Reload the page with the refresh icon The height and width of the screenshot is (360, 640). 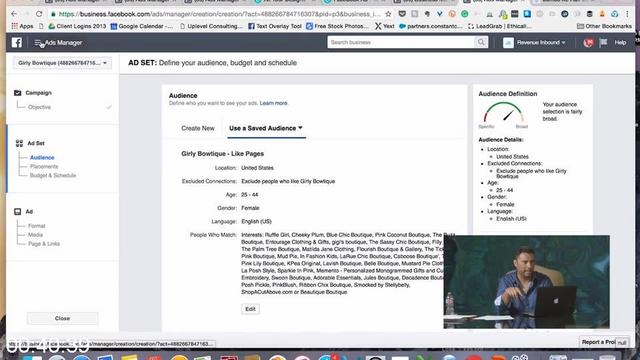[39, 14]
